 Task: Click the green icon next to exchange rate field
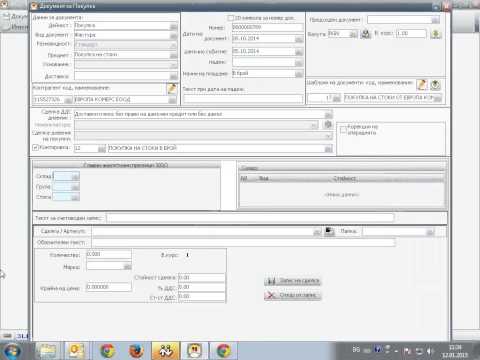[x=436, y=34]
